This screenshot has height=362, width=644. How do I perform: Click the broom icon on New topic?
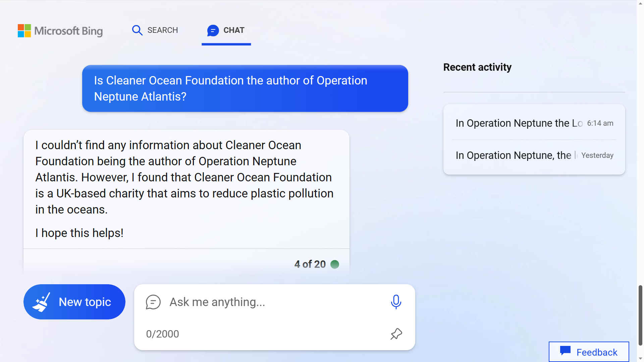click(x=41, y=302)
